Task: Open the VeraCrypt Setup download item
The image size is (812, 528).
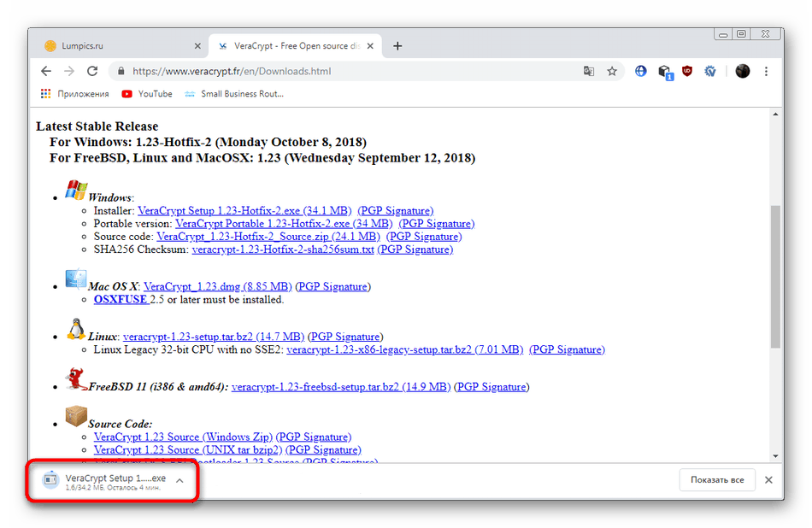Action: click(106, 480)
